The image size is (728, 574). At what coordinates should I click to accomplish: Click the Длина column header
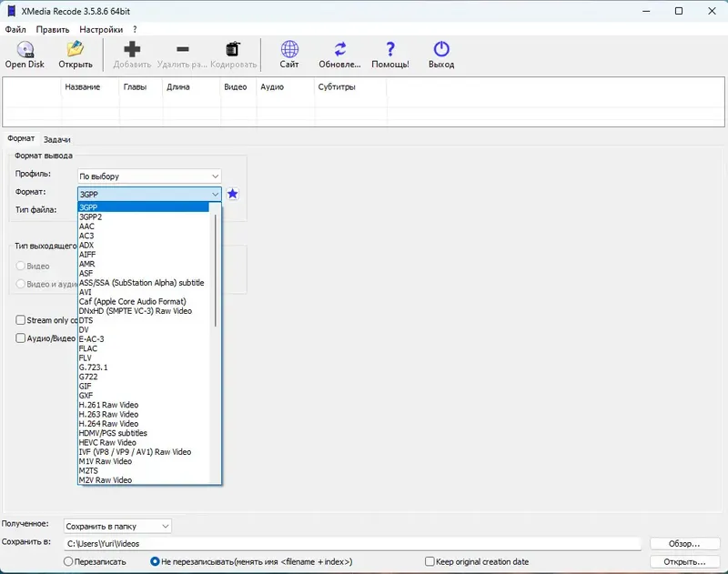[x=192, y=86]
